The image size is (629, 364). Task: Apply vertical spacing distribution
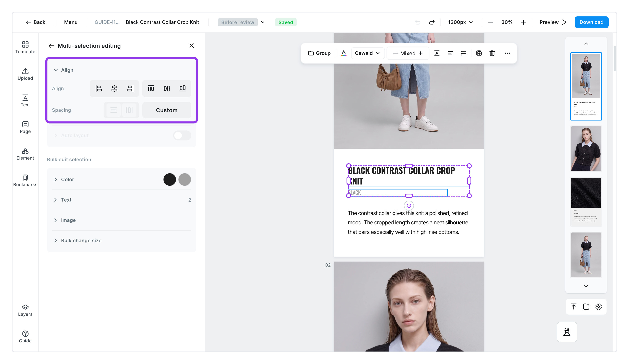tap(114, 110)
